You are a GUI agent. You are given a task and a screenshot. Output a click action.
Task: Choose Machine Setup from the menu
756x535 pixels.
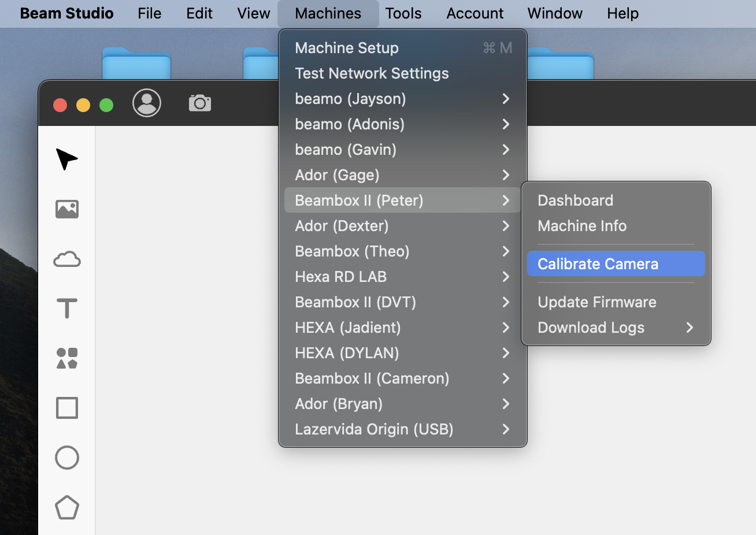pyautogui.click(x=403, y=48)
